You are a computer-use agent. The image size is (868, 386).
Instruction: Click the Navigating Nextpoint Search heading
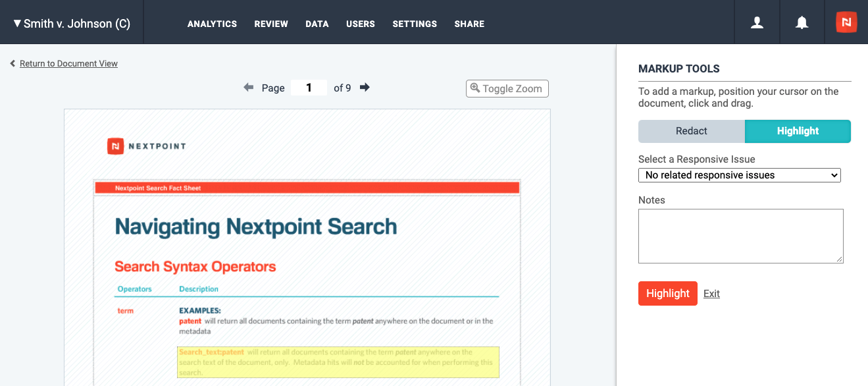point(256,227)
